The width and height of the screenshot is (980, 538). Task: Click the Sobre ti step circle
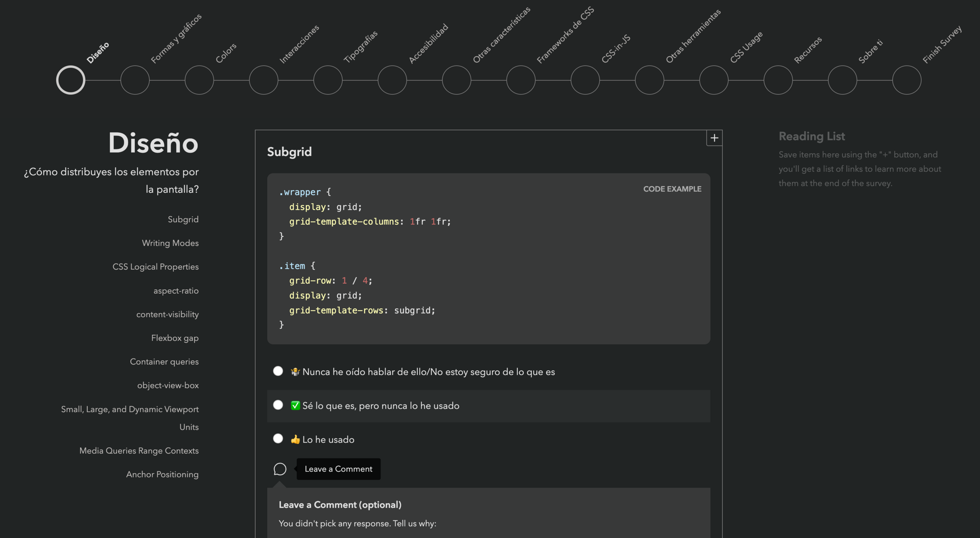click(x=842, y=80)
